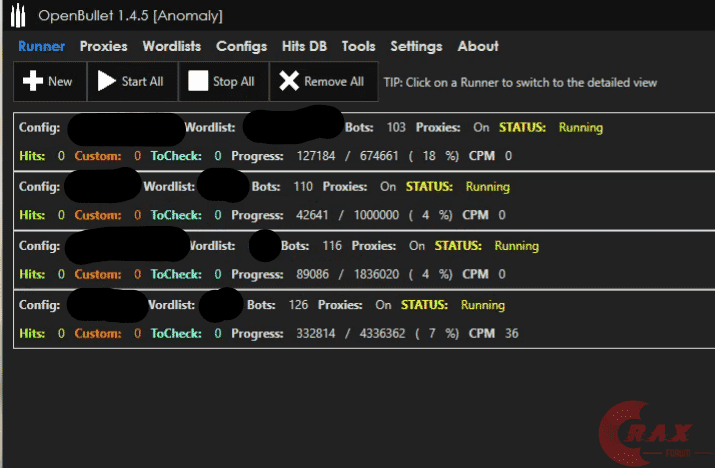715x468 pixels.
Task: Click the CPM value 36
Action: point(512,333)
